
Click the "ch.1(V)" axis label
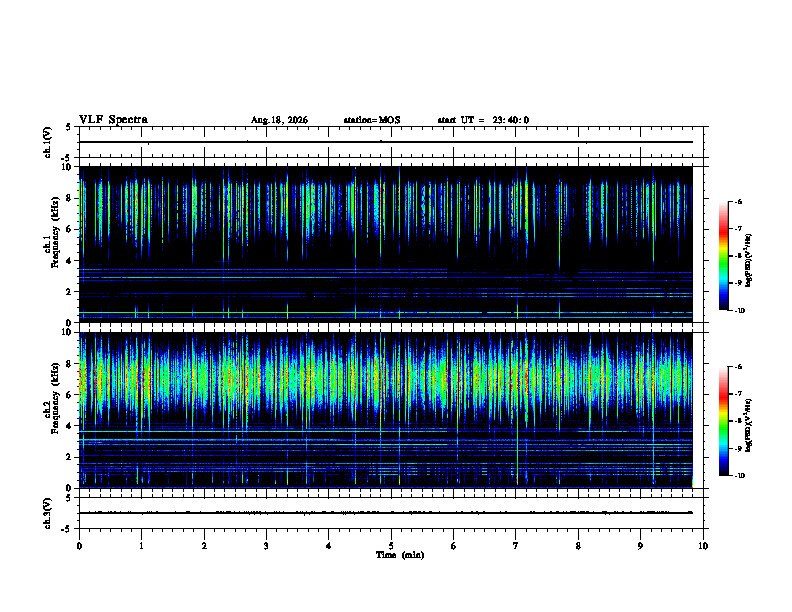(x=47, y=142)
